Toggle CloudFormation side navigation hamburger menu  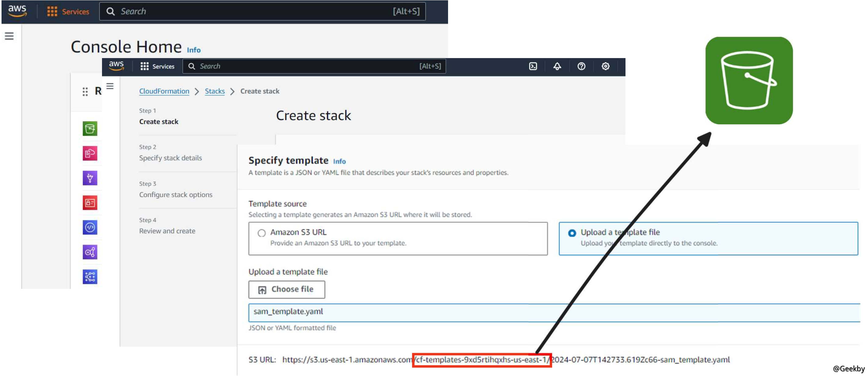pyautogui.click(x=110, y=86)
